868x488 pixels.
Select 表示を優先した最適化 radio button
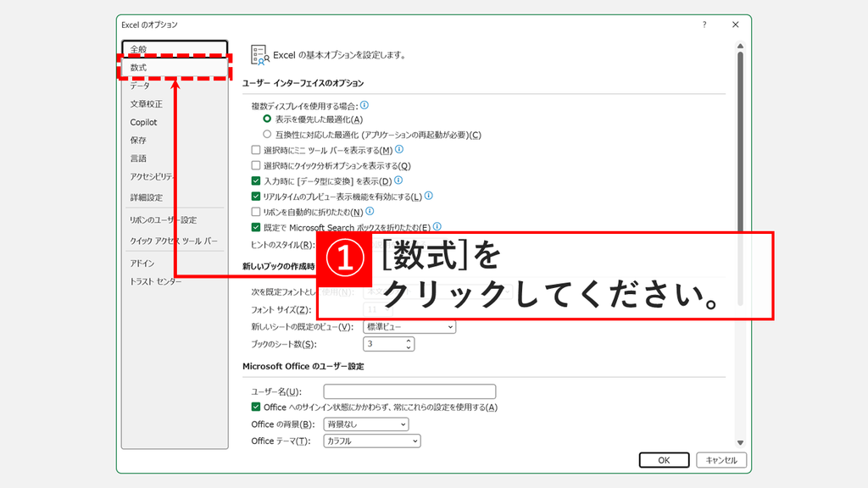[x=267, y=119]
